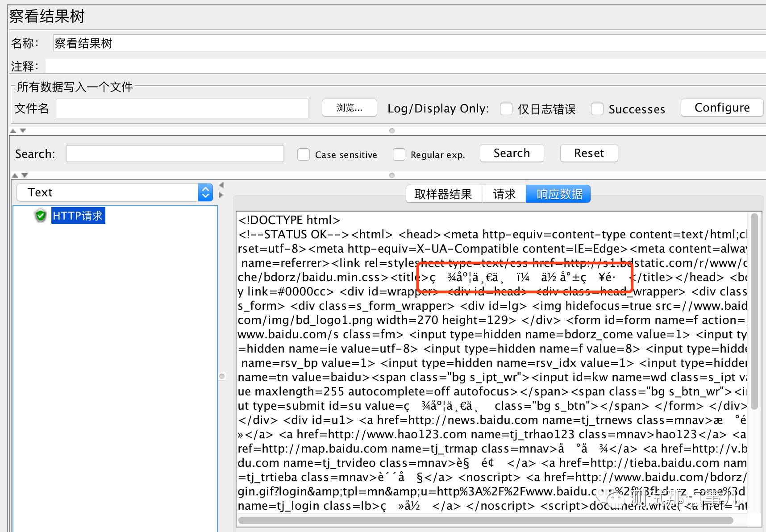766x532 pixels.
Task: Click the divider handle dot below file settings
Action: click(x=392, y=131)
